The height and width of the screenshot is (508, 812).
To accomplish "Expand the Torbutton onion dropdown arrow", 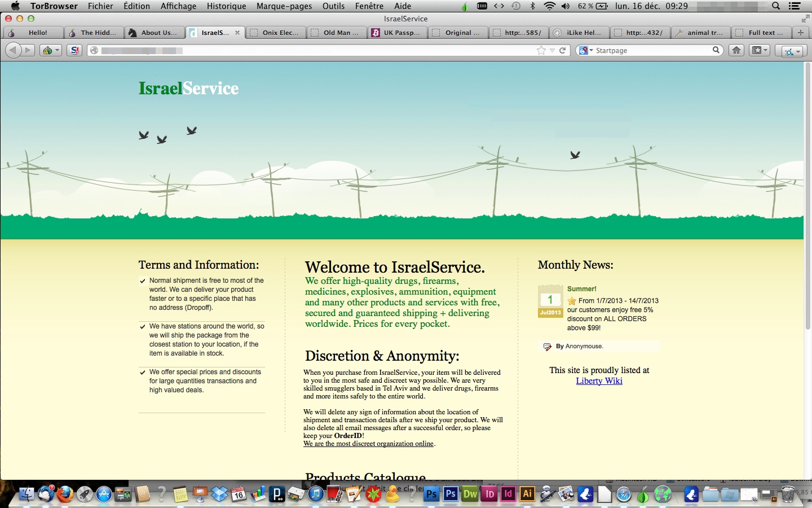I will coord(57,50).
